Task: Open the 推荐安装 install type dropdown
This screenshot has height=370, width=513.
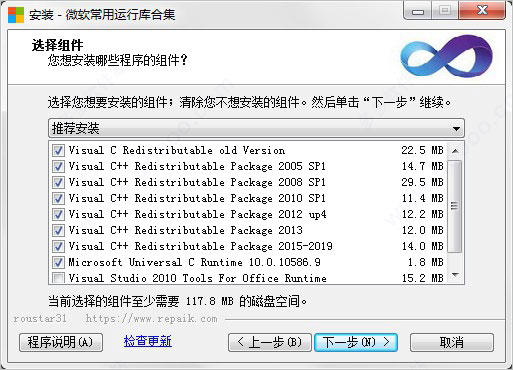Action: (256, 128)
